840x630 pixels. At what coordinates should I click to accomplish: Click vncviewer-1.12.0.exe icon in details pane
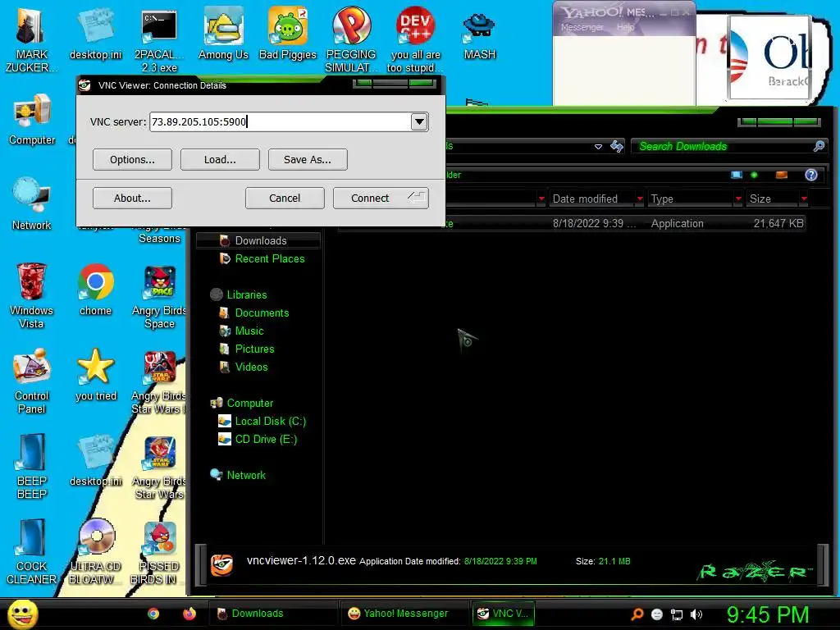pos(221,565)
